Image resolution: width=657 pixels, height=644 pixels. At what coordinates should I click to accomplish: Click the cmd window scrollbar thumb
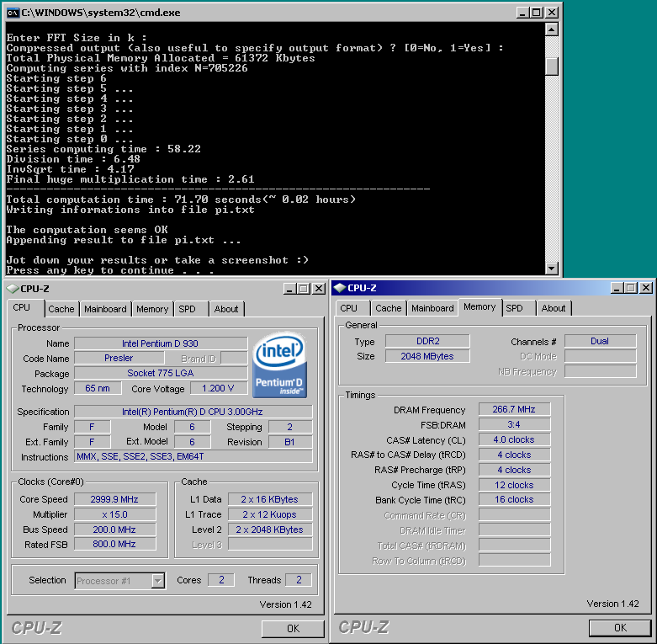(x=552, y=67)
